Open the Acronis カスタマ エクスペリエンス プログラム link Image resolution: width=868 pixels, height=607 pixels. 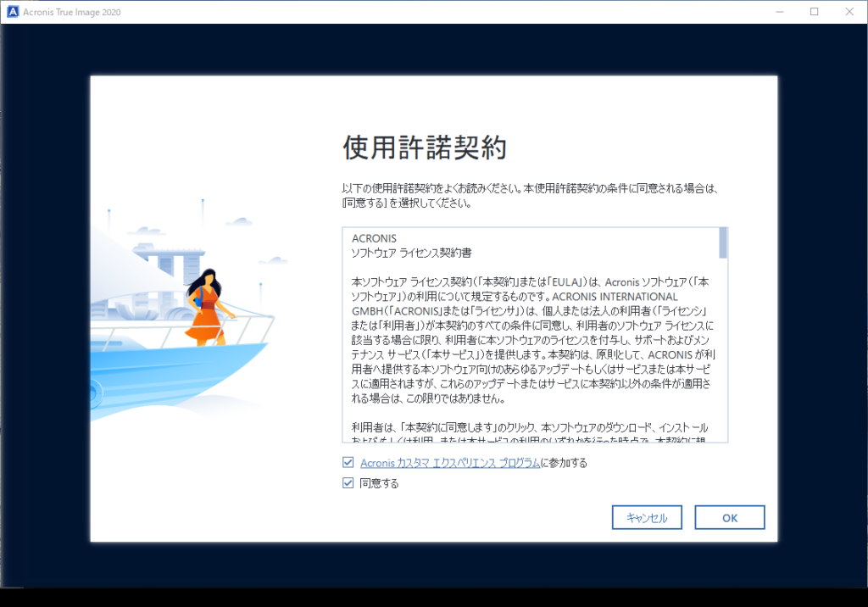(450, 463)
